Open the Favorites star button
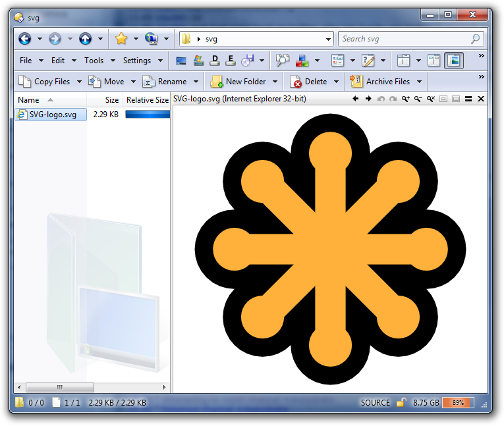 121,39
